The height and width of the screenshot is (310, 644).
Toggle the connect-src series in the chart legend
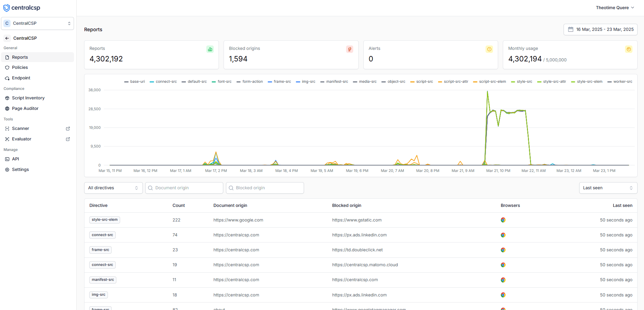pyautogui.click(x=166, y=81)
